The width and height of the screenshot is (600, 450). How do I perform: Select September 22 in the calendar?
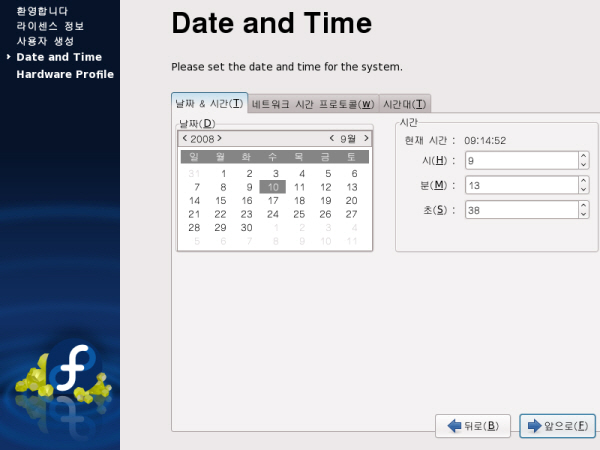(x=220, y=214)
